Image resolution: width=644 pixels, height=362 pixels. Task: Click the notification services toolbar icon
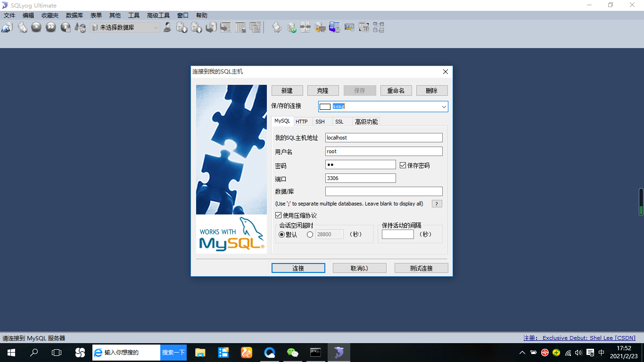349,27
